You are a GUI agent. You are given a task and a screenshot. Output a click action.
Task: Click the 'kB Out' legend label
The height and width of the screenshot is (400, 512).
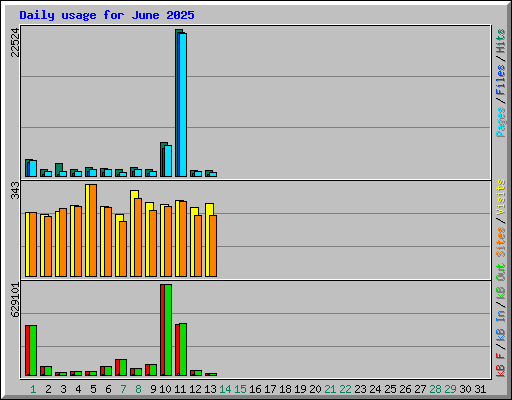(500, 282)
